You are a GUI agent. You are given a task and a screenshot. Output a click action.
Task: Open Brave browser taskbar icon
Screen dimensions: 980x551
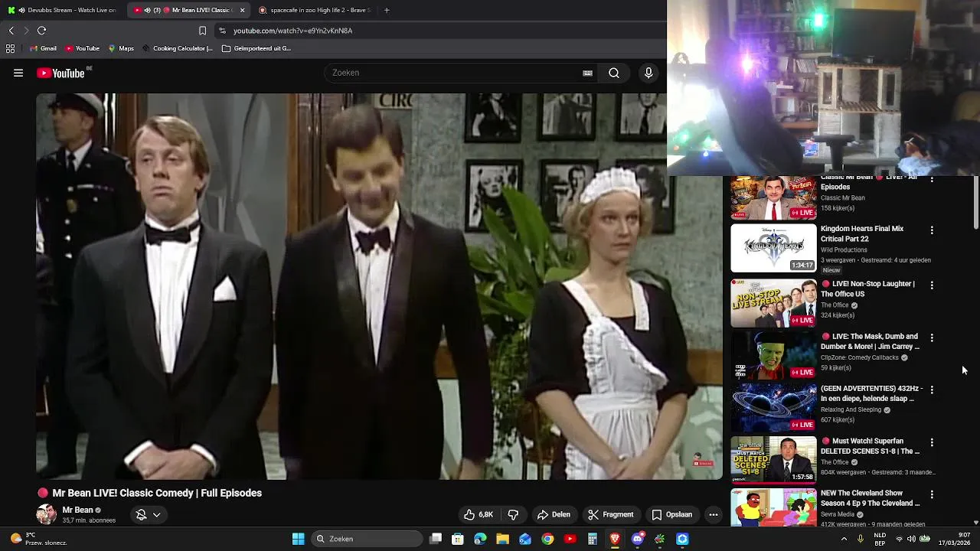614,539
